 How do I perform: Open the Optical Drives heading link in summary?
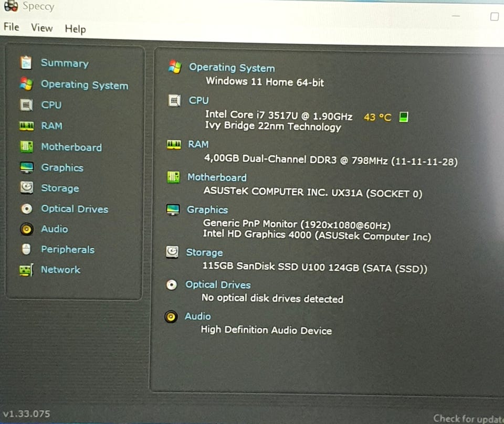pyautogui.click(x=218, y=285)
